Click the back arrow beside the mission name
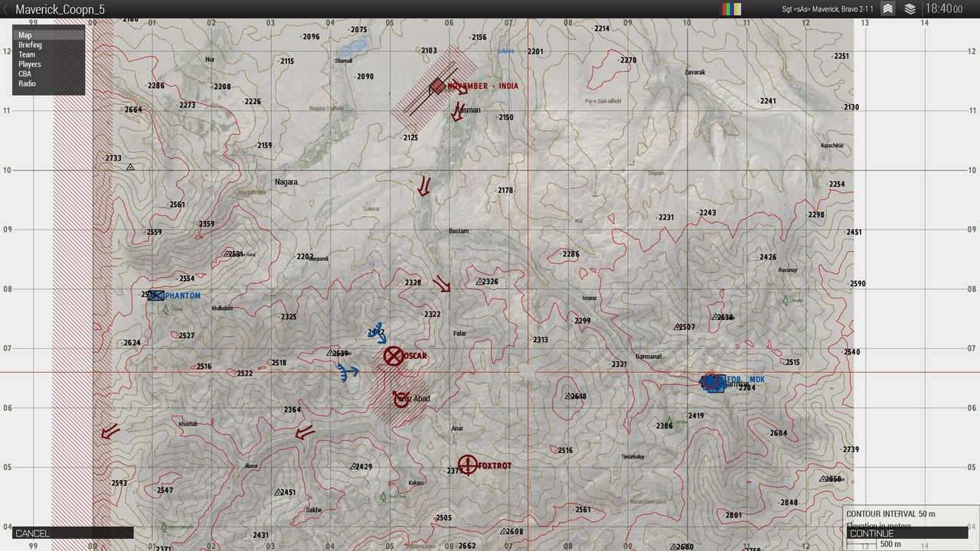980x551 pixels. (6, 9)
